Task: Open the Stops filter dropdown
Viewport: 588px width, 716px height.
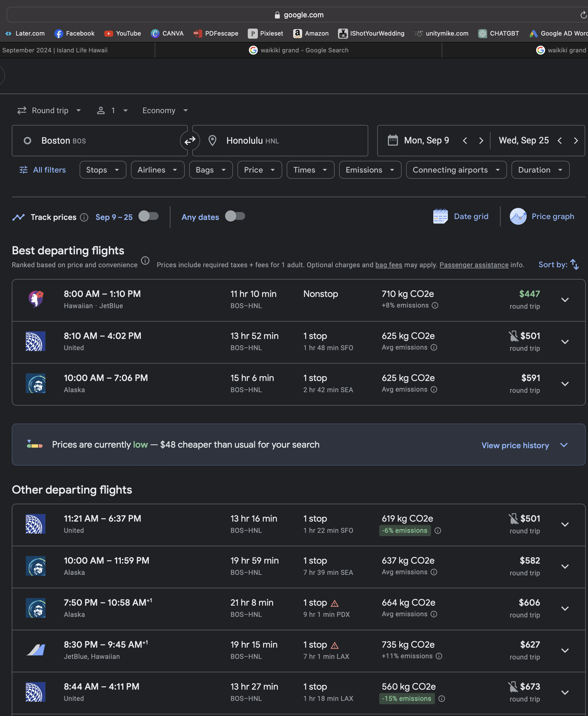Action: (103, 170)
